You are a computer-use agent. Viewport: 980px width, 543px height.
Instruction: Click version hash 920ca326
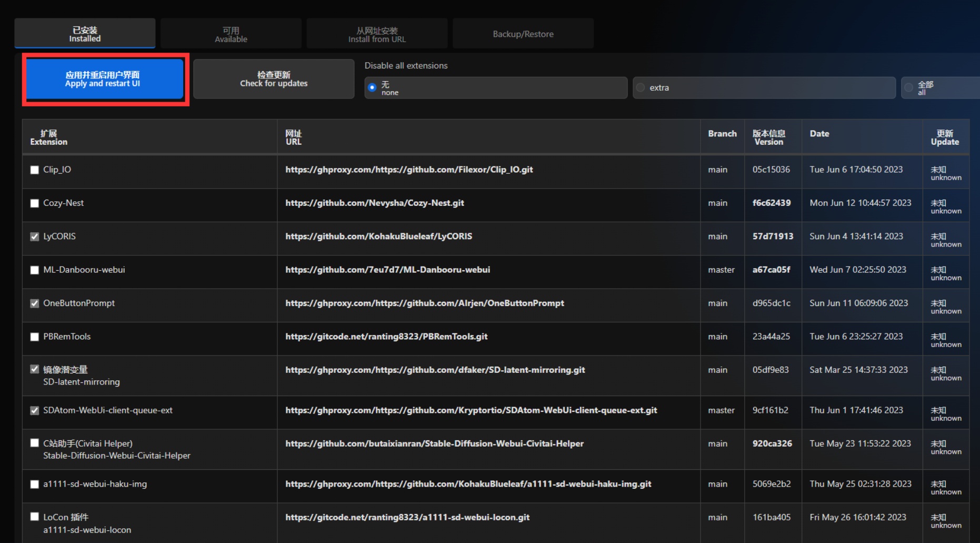[772, 443]
